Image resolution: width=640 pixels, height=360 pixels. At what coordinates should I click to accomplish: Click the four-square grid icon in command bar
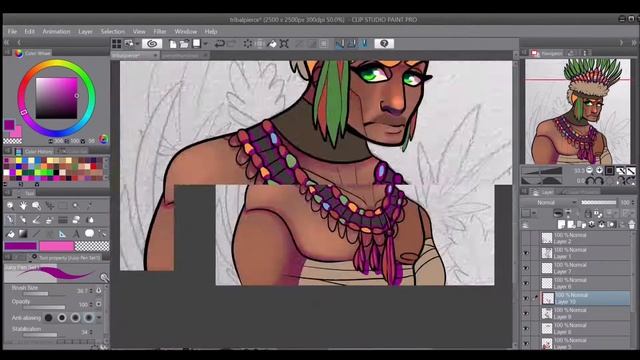117,44
